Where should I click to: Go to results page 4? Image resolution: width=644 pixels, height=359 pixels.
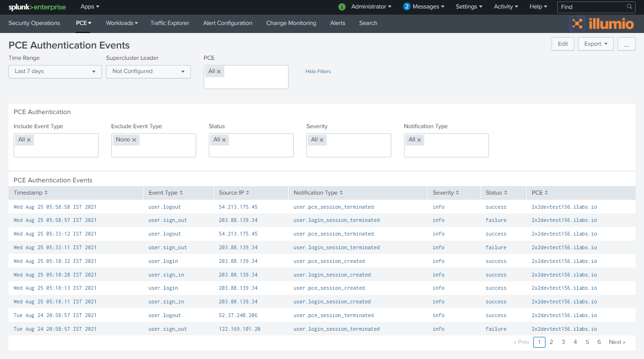click(x=575, y=342)
